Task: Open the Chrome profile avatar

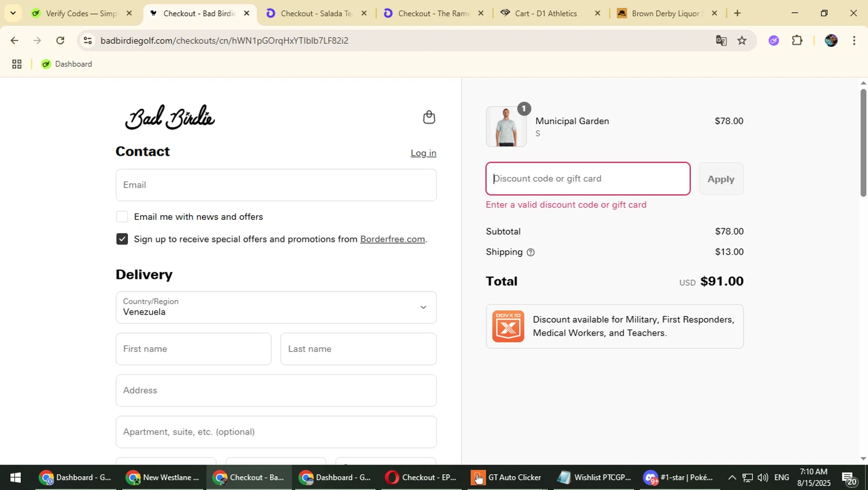Action: [831, 40]
